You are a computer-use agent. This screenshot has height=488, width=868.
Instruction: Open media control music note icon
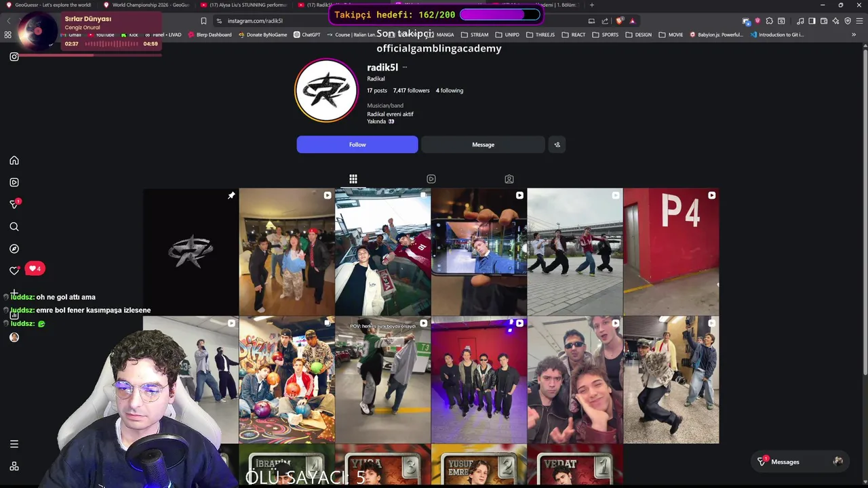[x=800, y=21]
